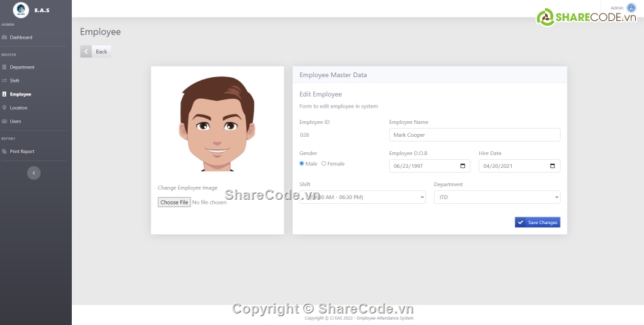Image resolution: width=644 pixels, height=325 pixels.
Task: Click the Employee Name text field
Action: pos(474,135)
